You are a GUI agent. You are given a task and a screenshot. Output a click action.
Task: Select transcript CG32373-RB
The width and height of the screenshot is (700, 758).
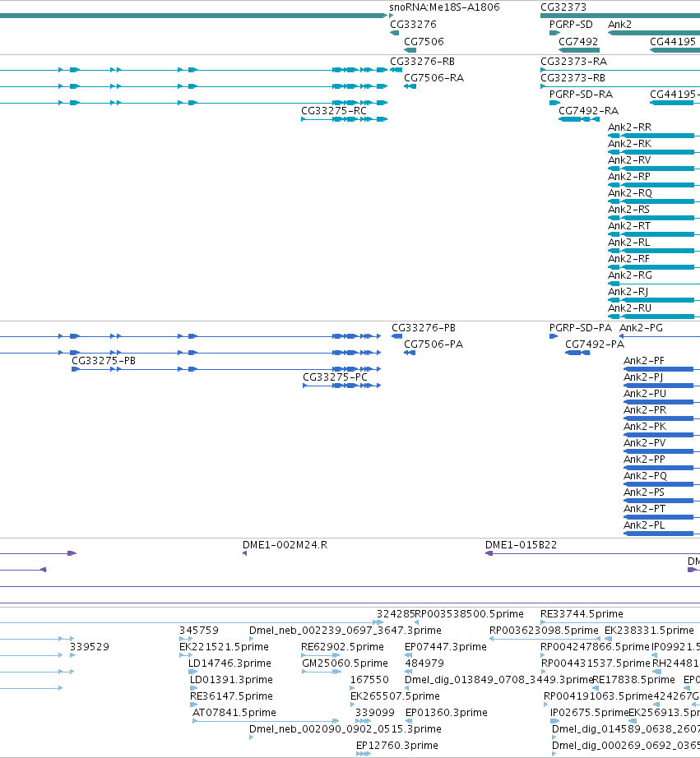(x=573, y=78)
